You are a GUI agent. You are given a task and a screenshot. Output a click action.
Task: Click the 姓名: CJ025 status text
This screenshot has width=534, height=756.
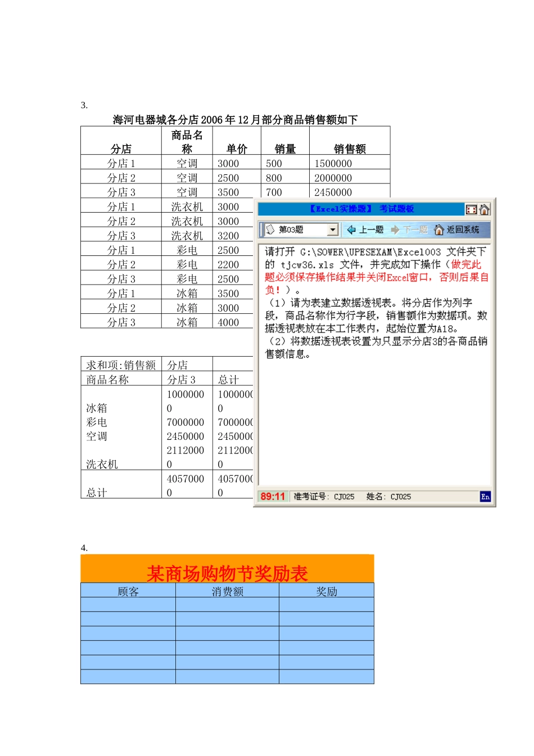[x=388, y=497]
